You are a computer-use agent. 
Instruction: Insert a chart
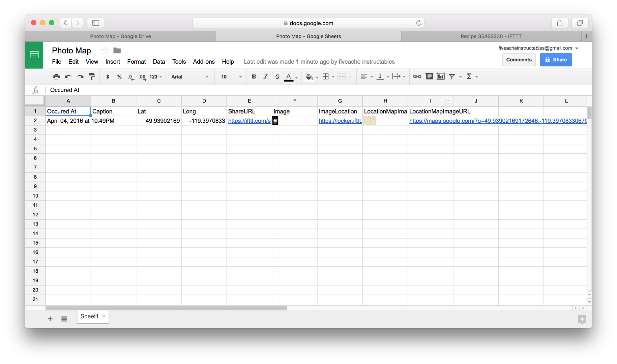tap(441, 77)
